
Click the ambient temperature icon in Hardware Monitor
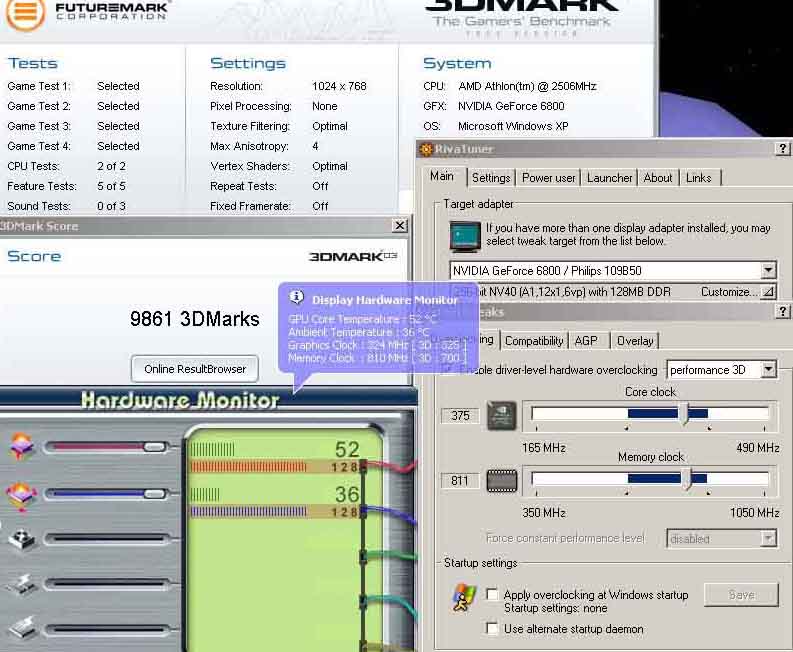pos(21,495)
